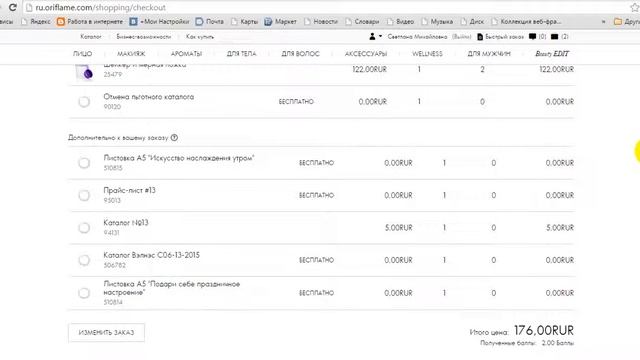Open the Словари bookmark
Image resolution: width=640 pixels, height=360 pixels.
[x=362, y=22]
